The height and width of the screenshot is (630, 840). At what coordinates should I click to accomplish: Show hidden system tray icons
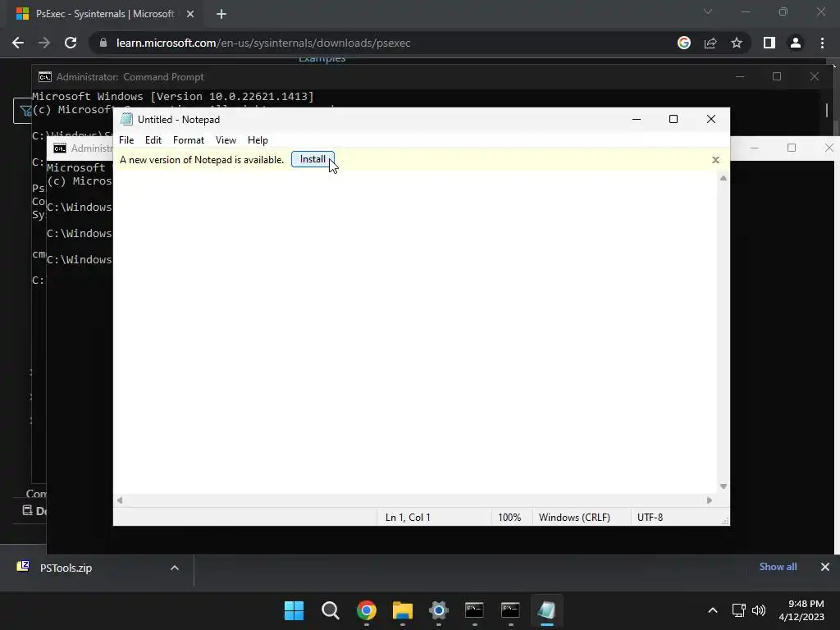pyautogui.click(x=713, y=610)
